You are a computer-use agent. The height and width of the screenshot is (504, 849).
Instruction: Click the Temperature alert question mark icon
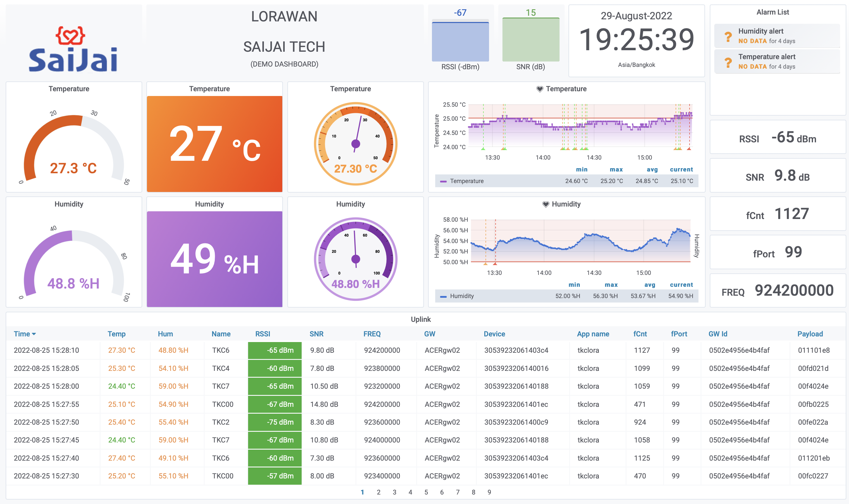(728, 62)
